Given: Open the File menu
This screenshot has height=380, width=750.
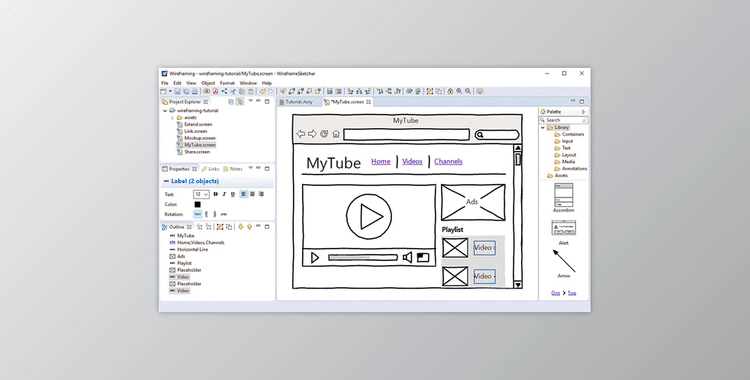Looking at the screenshot, I should coord(165,83).
